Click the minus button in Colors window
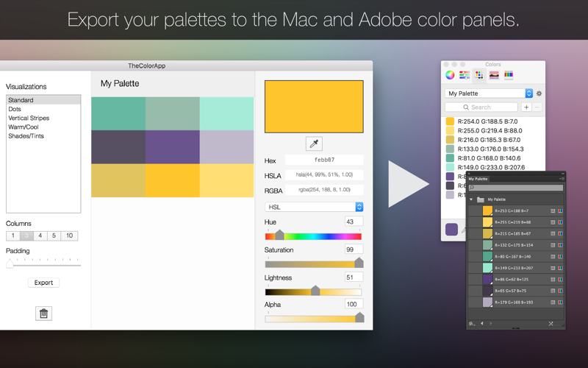The width and height of the screenshot is (588, 368). pos(537,107)
